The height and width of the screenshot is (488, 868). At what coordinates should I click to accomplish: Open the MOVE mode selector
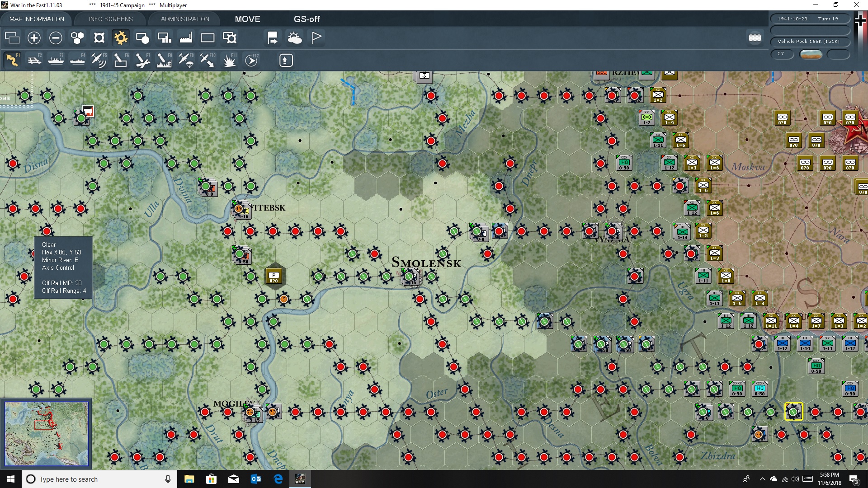point(247,19)
